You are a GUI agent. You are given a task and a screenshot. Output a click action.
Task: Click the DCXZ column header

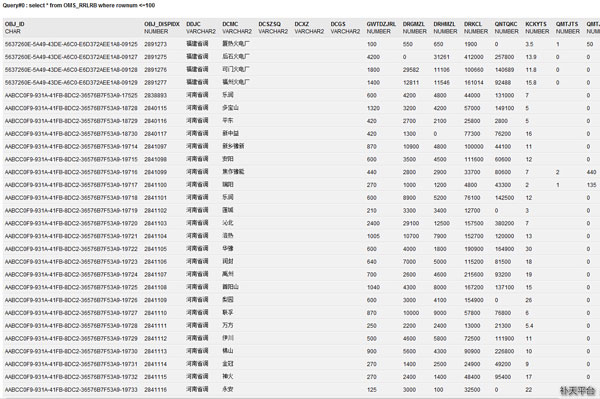point(302,24)
